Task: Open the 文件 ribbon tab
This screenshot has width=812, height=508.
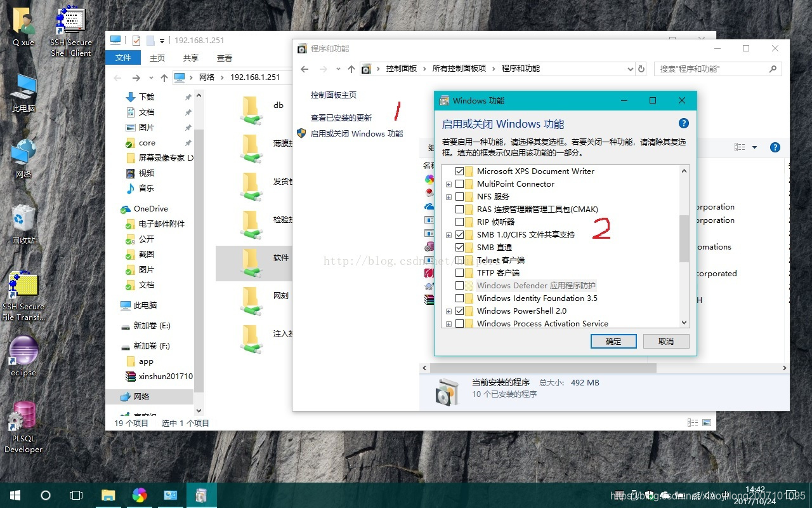Action: click(123, 58)
